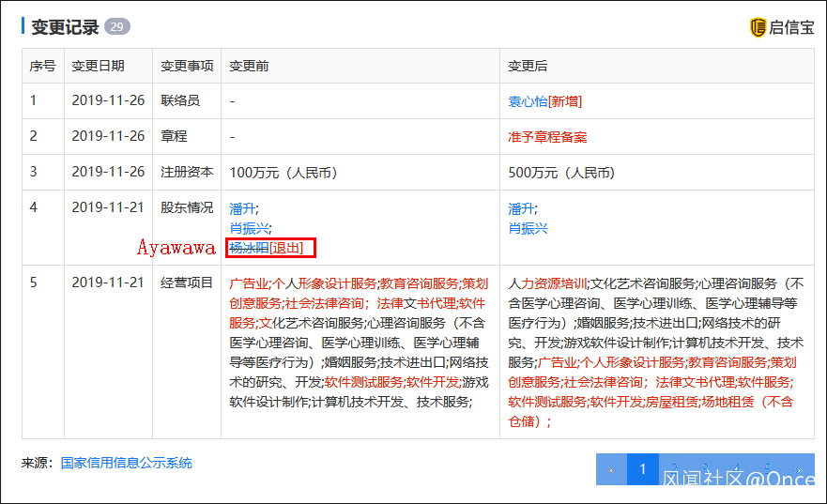Click the 变更事项 column header

(187, 66)
